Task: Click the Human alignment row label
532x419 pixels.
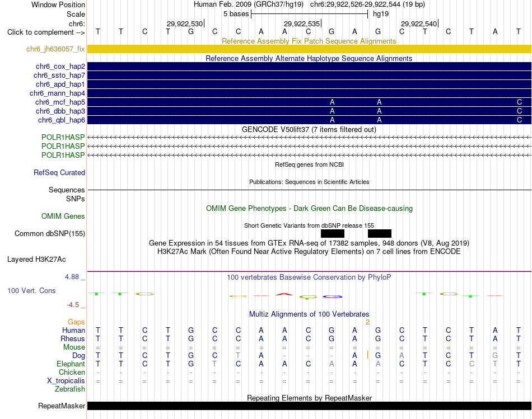Action: [73, 331]
